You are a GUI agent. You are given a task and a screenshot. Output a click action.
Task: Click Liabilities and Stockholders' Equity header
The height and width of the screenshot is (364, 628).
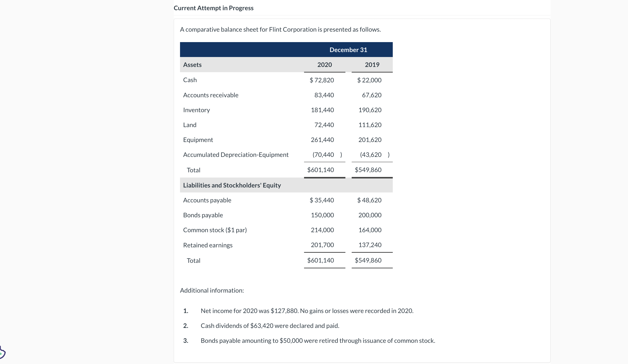coord(232,185)
